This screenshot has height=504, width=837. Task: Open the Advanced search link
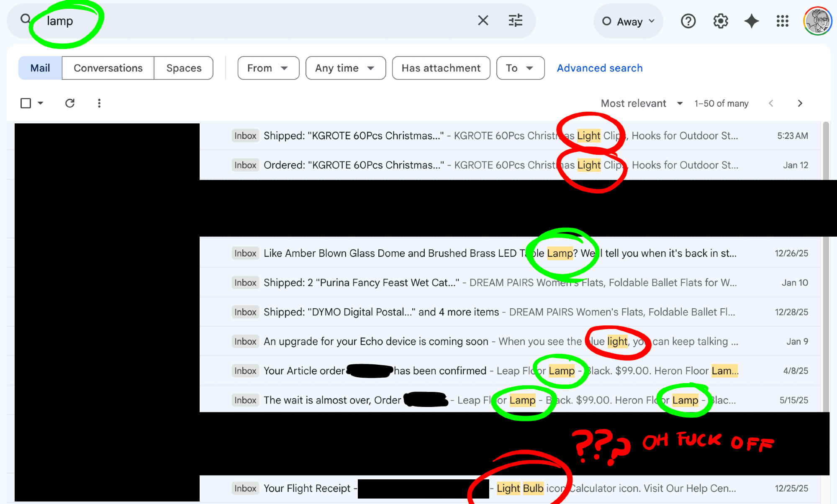click(x=599, y=68)
